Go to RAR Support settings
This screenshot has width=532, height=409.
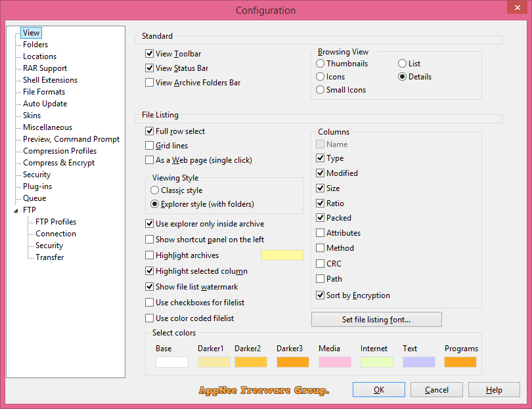45,68
